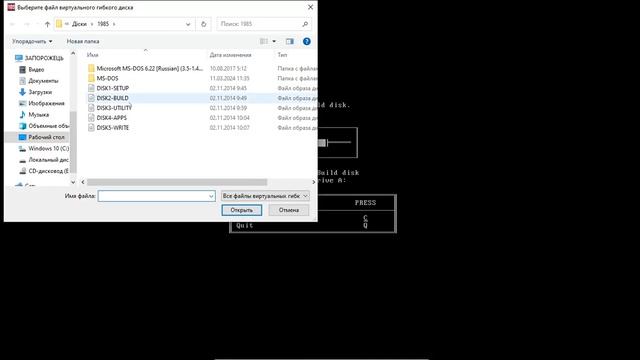Click the DISK3-UTILITY file icon
This screenshot has width=640, height=360.
click(x=91, y=108)
